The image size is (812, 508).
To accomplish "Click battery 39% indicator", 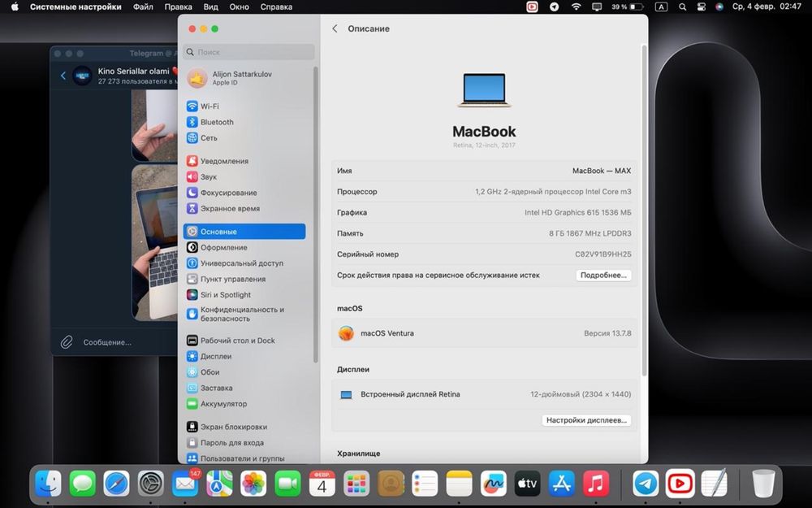I will [x=627, y=7].
